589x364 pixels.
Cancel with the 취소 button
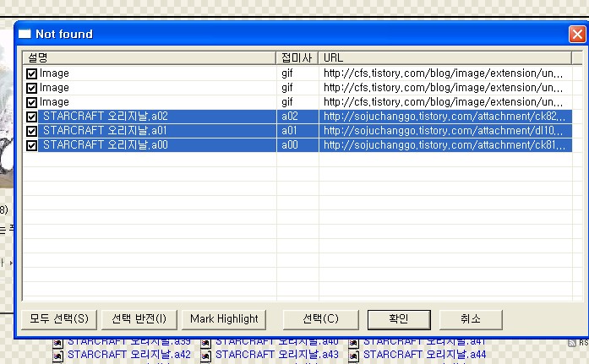coord(471,319)
